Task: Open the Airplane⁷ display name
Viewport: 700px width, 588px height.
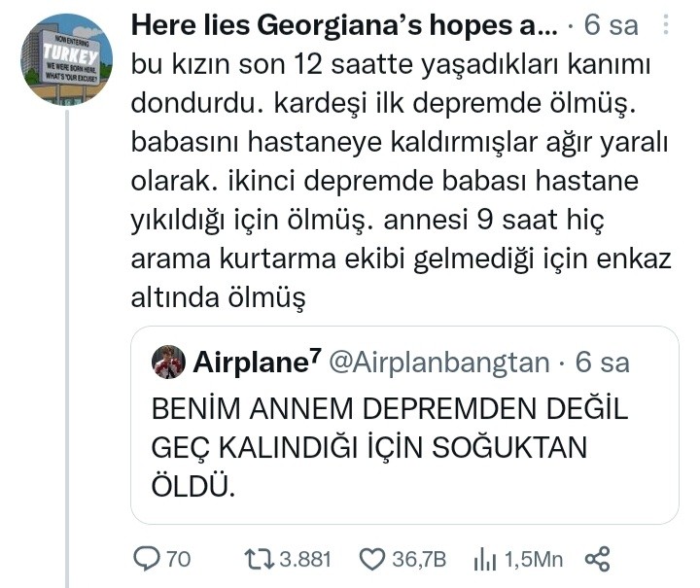Action: point(257,363)
